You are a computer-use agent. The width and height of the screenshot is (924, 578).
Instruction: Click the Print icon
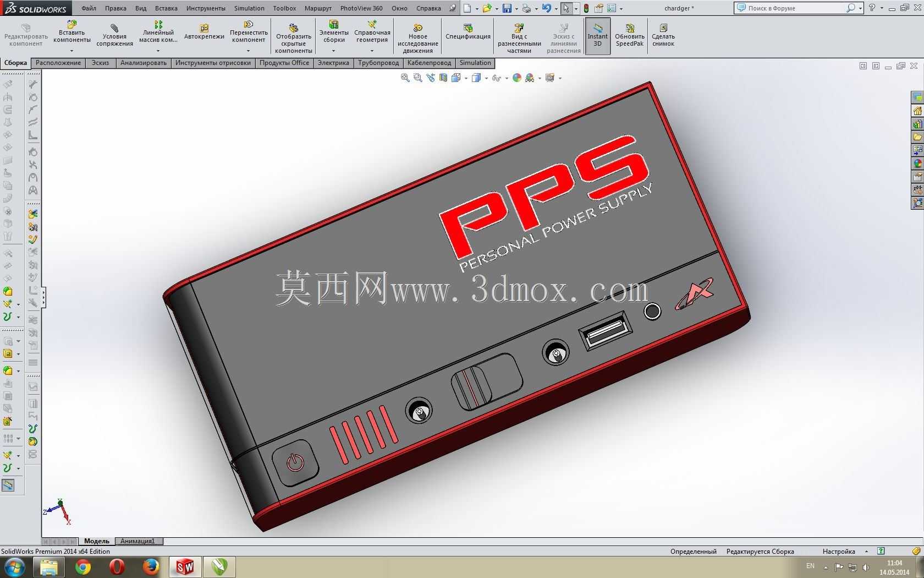click(x=527, y=8)
